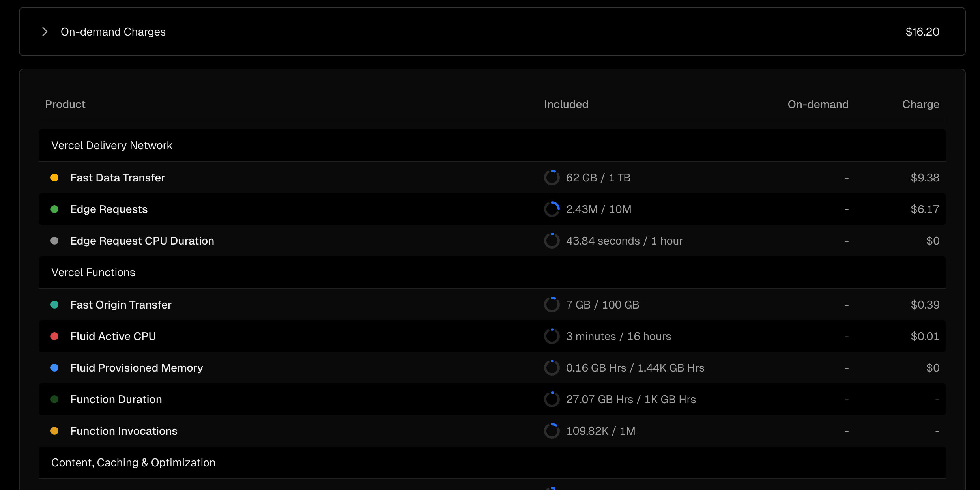Click the dark green dot beside Function Duration
Image resolution: width=980 pixels, height=490 pixels.
(54, 399)
